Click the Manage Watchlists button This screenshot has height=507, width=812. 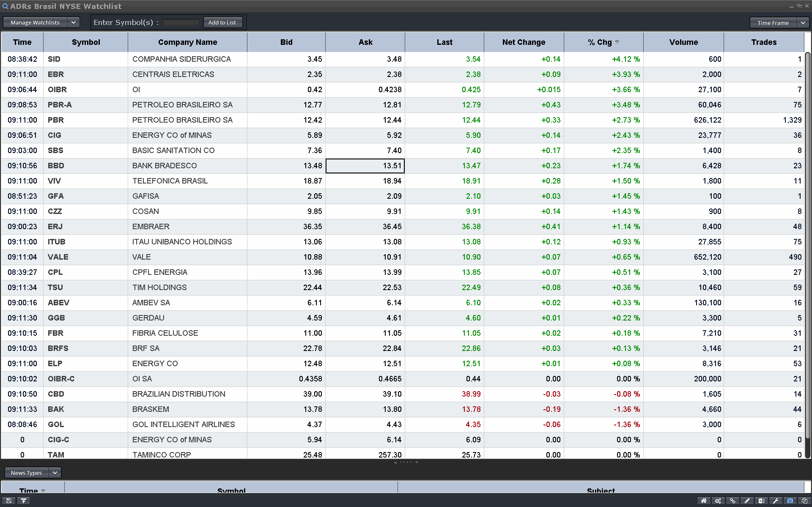(x=35, y=22)
